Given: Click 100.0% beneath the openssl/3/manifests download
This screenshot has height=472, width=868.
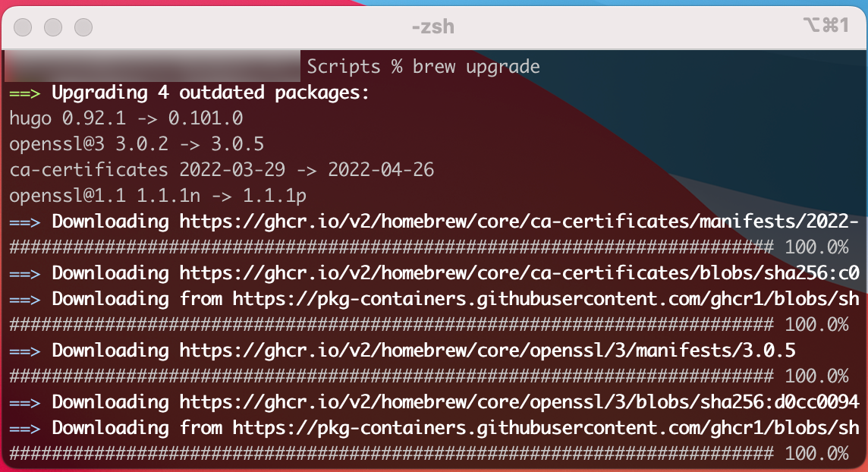Looking at the screenshot, I should click(816, 376).
